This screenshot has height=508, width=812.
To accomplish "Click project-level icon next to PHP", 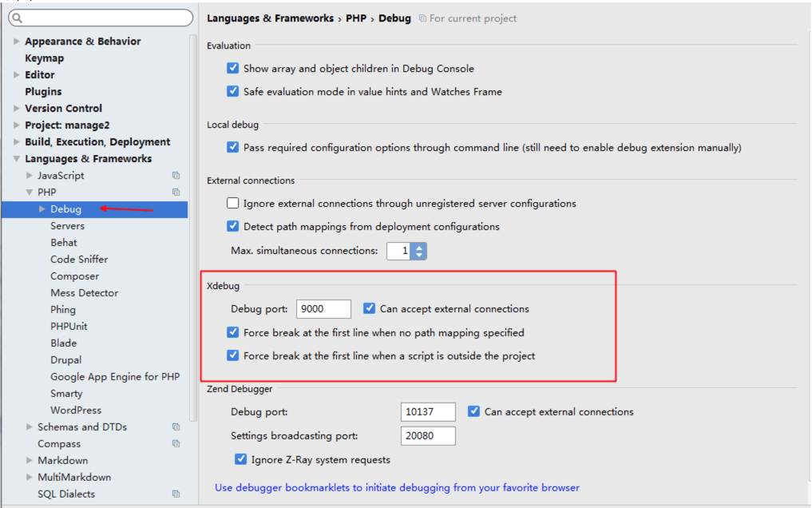I will tap(176, 192).
